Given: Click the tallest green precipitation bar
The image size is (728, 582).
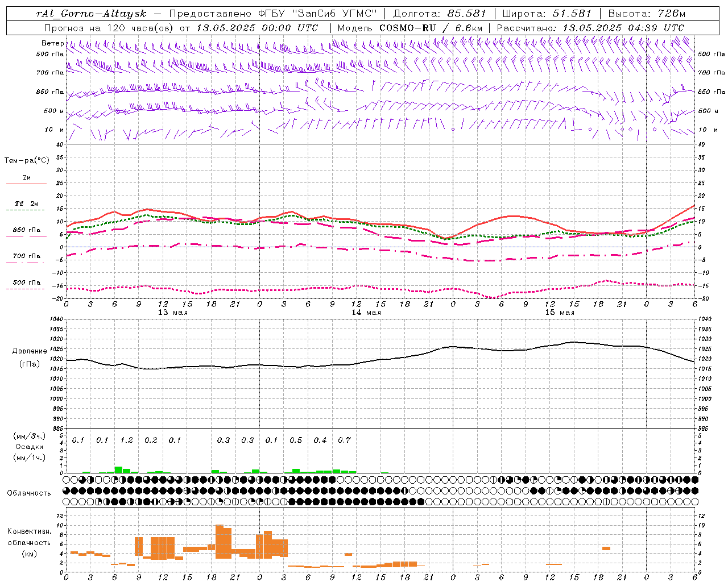Looking at the screenshot, I should tap(118, 470).
